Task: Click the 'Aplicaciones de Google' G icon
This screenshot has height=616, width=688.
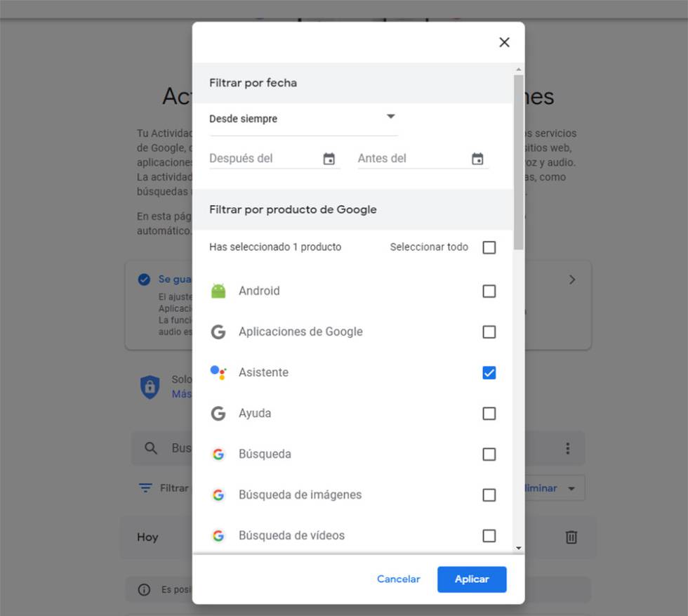Action: 218,332
